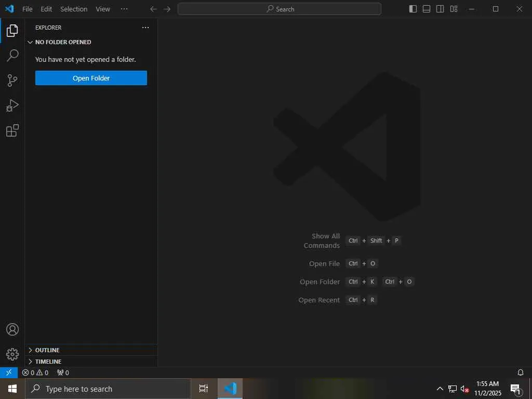Click the Open Recent hint text
The width and height of the screenshot is (532, 399).
point(320,300)
